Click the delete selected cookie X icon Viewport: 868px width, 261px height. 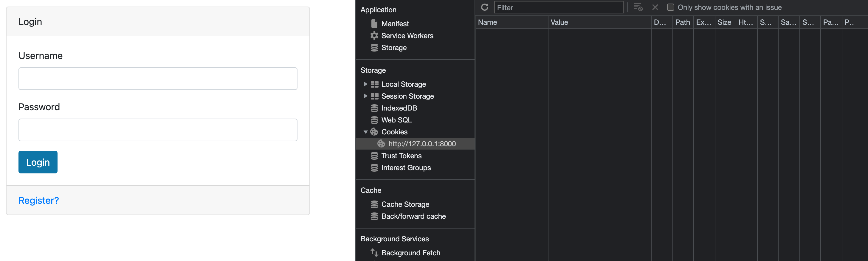pyautogui.click(x=655, y=7)
